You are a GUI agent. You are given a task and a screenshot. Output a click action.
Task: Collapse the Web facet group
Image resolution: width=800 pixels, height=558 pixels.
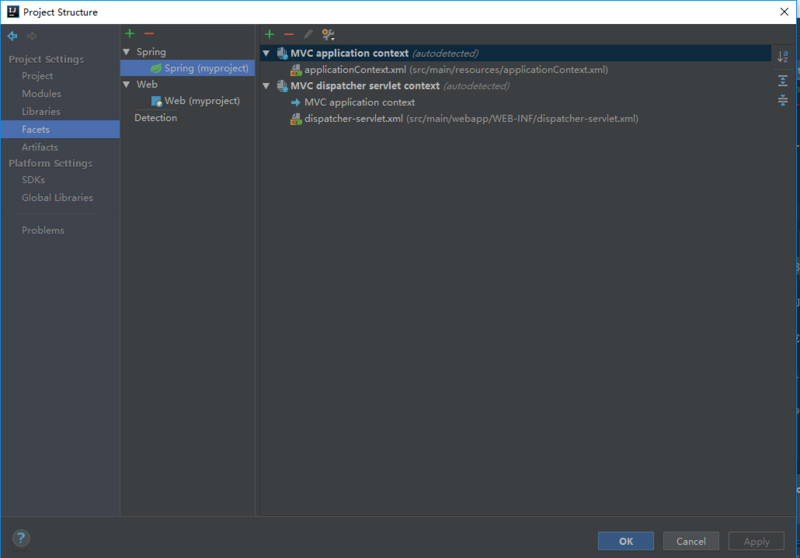pyautogui.click(x=127, y=84)
